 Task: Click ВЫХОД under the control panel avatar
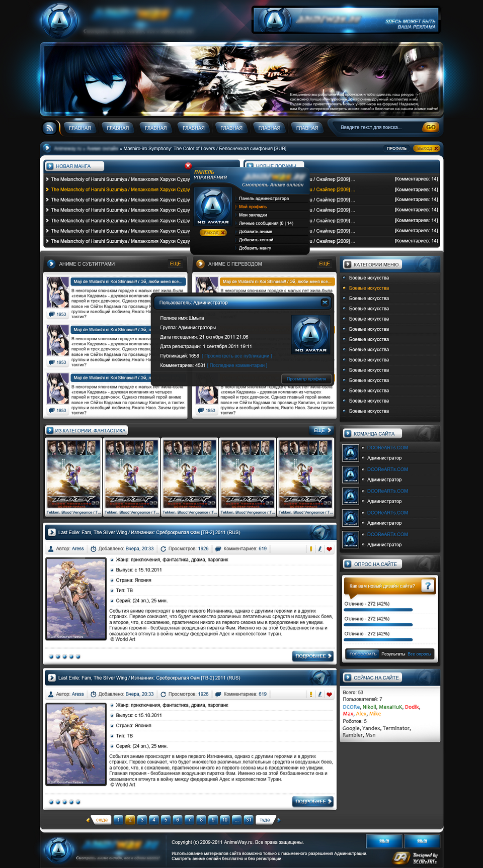213,233
